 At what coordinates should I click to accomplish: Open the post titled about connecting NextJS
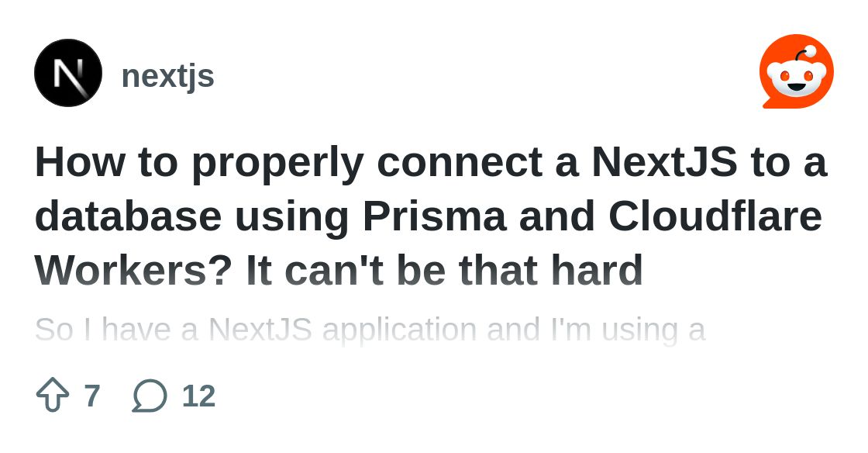(x=430, y=216)
